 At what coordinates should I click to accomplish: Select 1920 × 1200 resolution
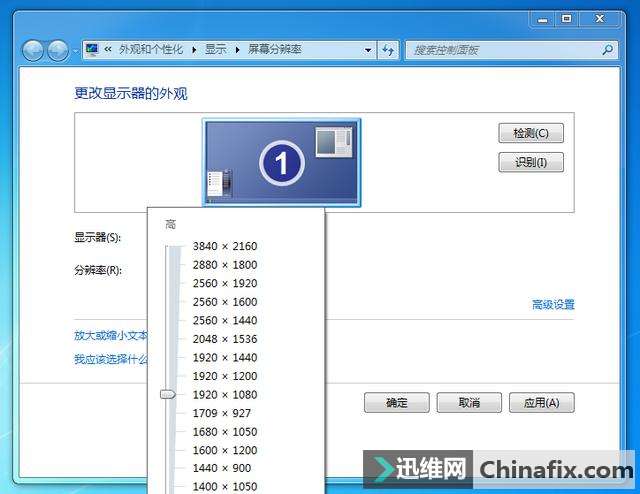[225, 376]
